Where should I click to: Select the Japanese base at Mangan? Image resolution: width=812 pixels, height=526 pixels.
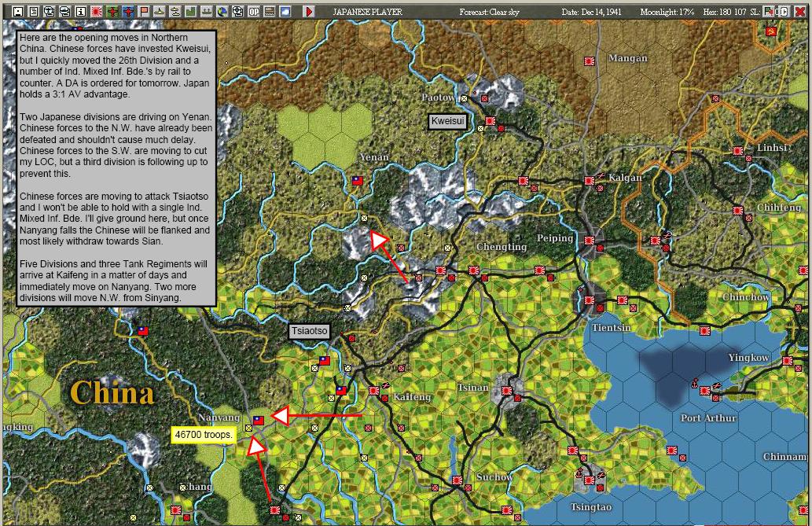(x=590, y=61)
